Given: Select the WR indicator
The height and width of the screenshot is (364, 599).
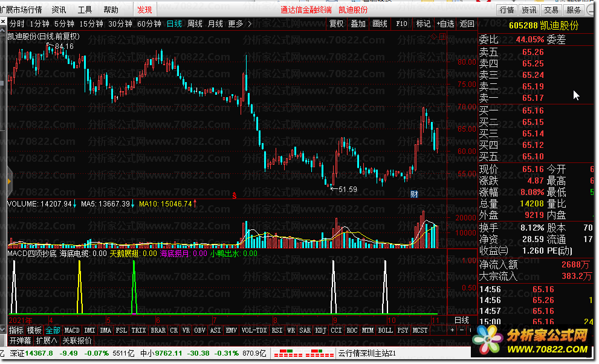Looking at the screenshot, I should [x=291, y=330].
